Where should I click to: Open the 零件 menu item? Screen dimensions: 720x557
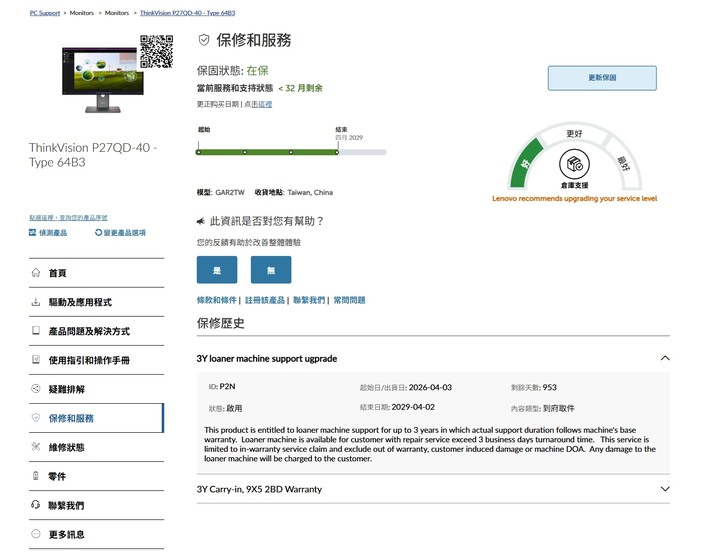click(x=96, y=476)
